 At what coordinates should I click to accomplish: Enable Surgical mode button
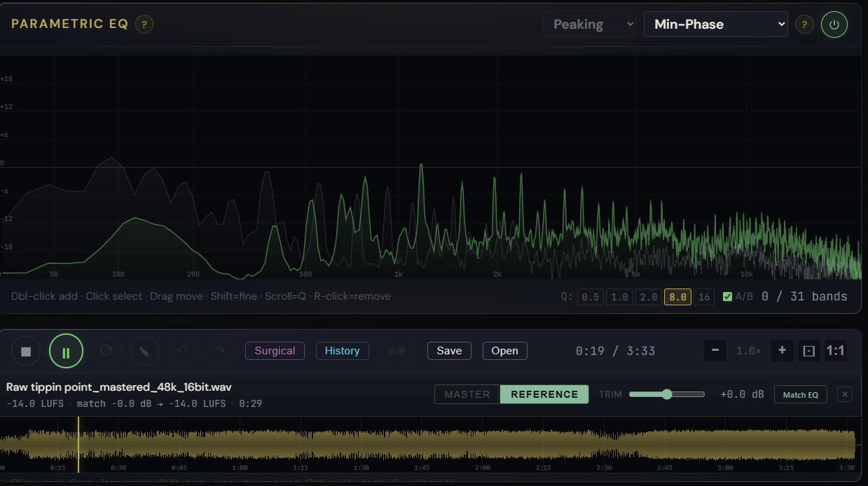[275, 351]
